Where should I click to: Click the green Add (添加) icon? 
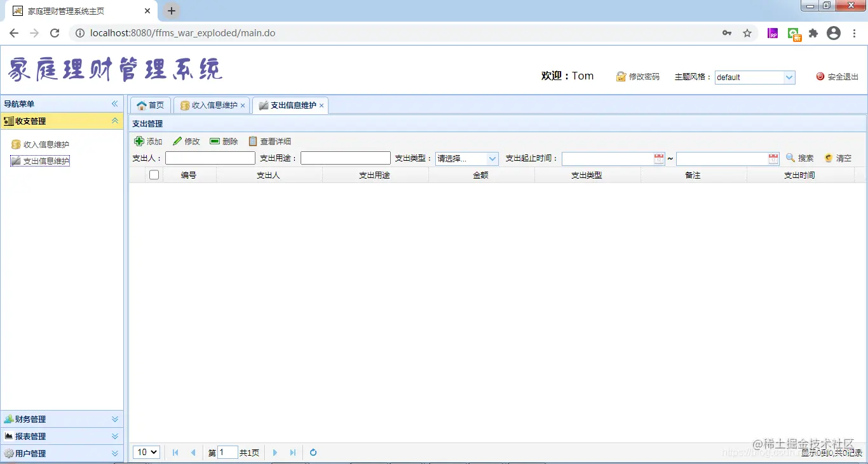coord(140,141)
